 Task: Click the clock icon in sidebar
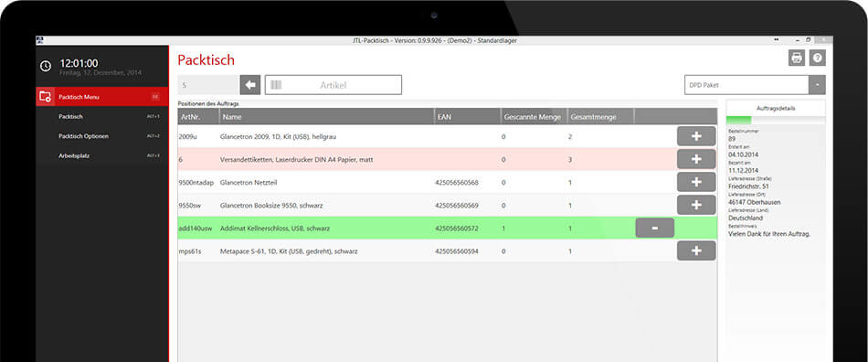click(46, 67)
